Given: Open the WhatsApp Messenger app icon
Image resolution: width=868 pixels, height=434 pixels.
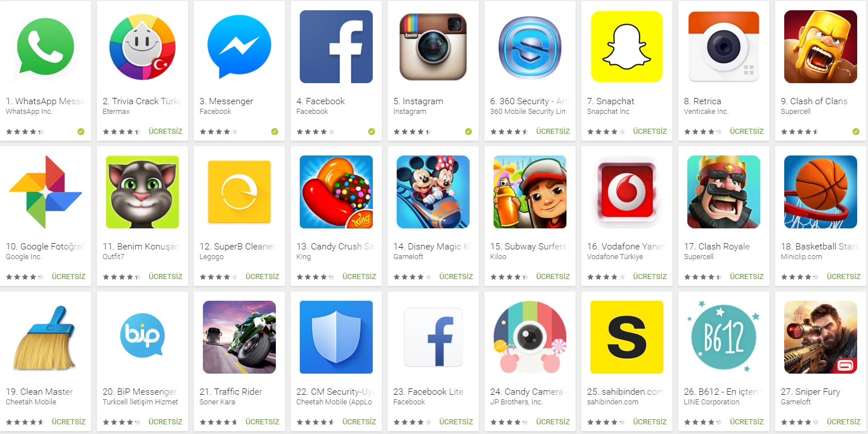Looking at the screenshot, I should tap(46, 47).
